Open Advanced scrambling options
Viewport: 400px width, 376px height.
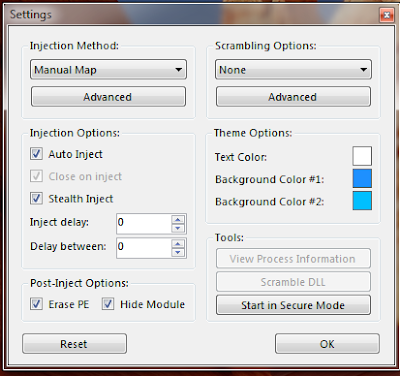pyautogui.click(x=293, y=97)
